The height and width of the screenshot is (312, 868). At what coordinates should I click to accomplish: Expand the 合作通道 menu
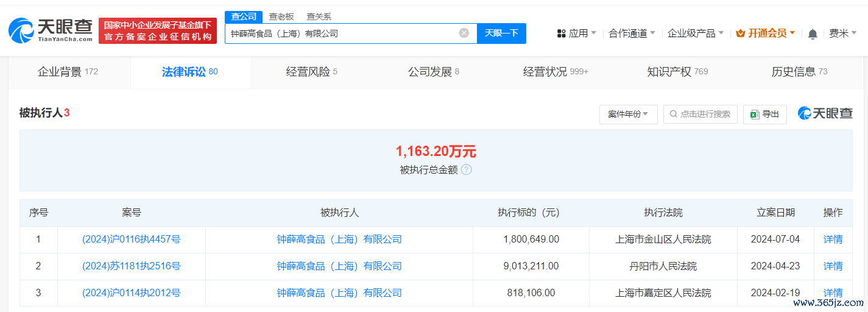click(x=632, y=34)
